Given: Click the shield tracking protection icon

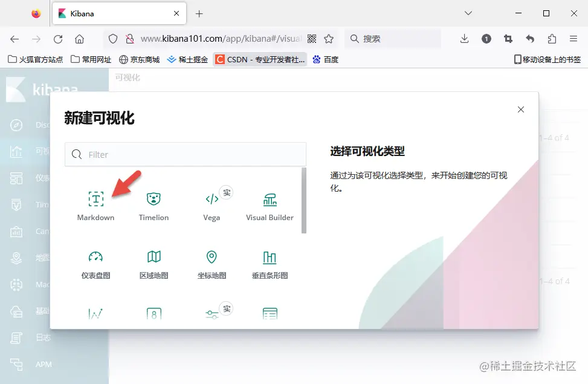Looking at the screenshot, I should click(x=113, y=39).
